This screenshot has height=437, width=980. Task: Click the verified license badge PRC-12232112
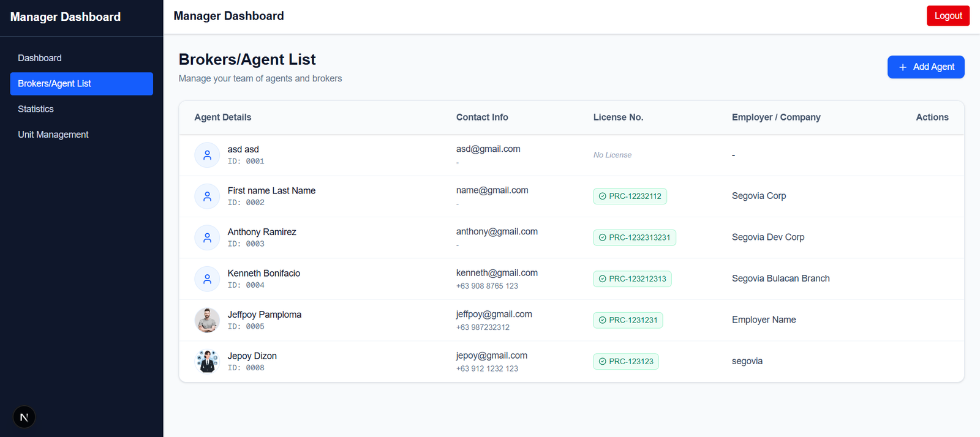click(x=630, y=196)
